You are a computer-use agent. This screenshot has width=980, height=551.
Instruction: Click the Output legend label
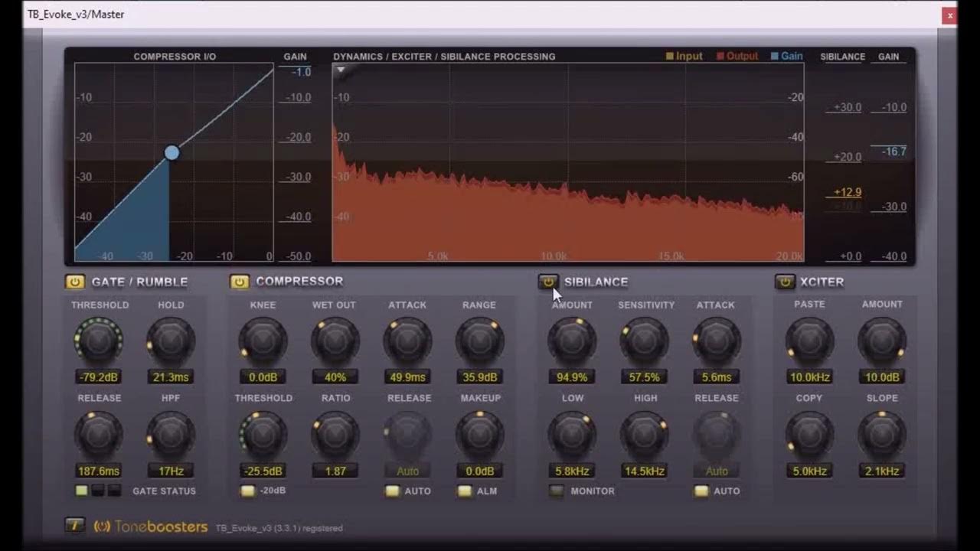coord(737,56)
